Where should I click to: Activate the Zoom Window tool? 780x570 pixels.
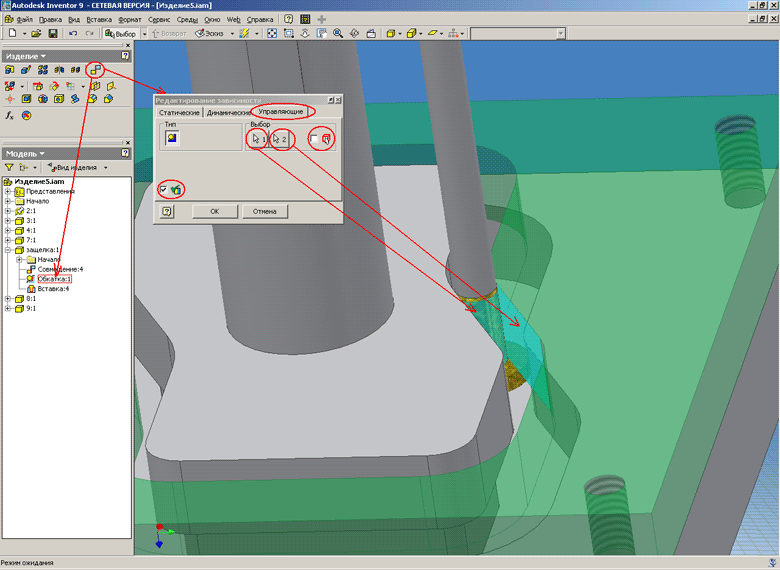(x=289, y=33)
